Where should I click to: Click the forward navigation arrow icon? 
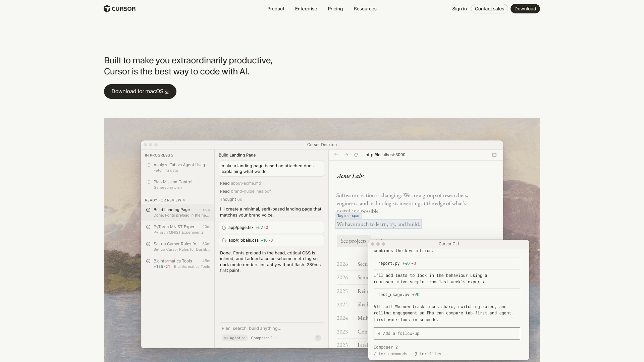tap(346, 155)
